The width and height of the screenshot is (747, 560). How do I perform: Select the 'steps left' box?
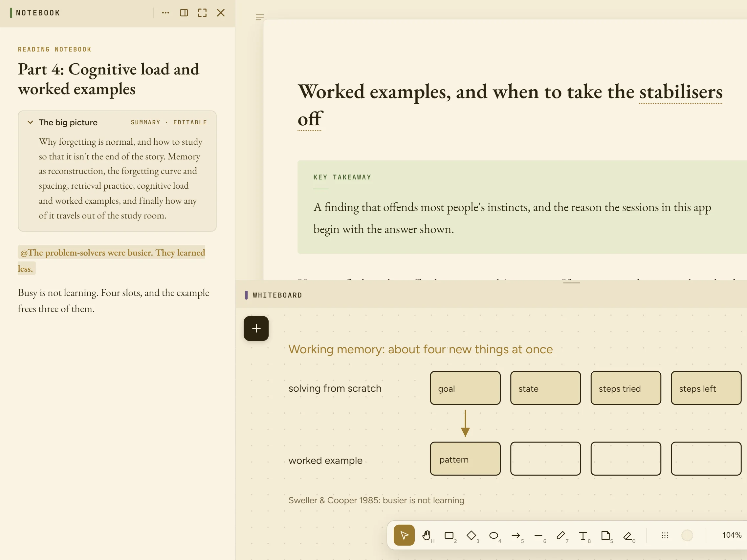tap(706, 388)
